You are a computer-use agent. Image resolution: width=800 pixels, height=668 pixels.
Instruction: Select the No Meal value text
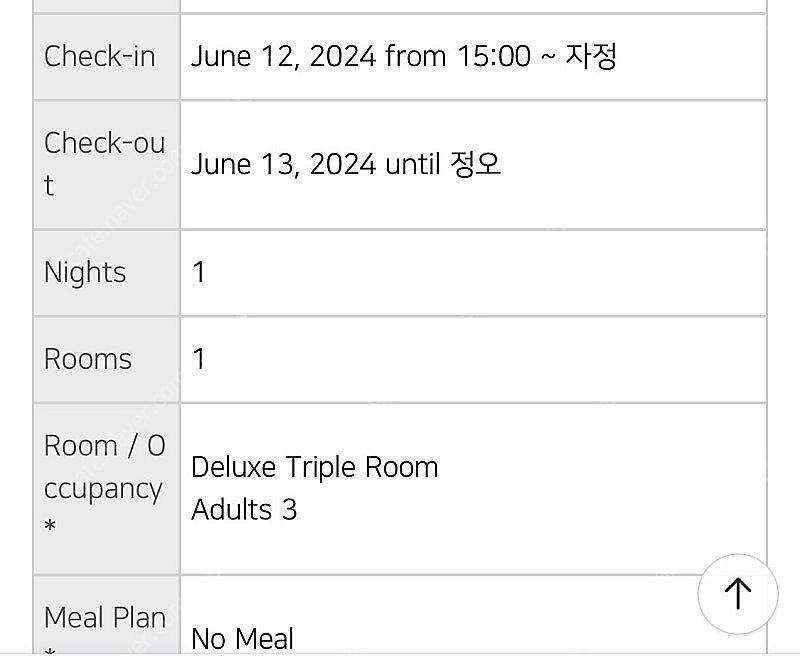242,638
